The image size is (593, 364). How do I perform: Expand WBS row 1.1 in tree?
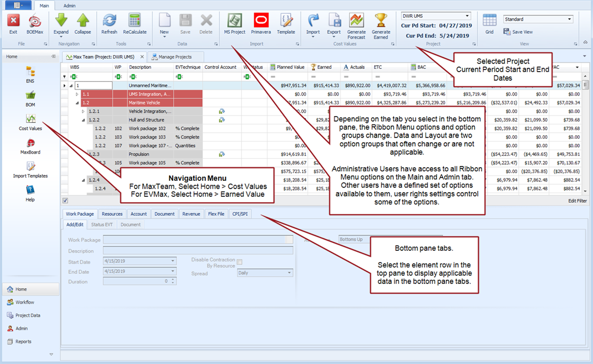click(x=76, y=94)
